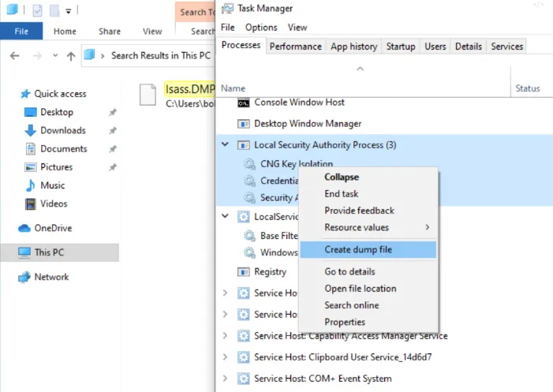Open Resource values submenu

click(368, 227)
